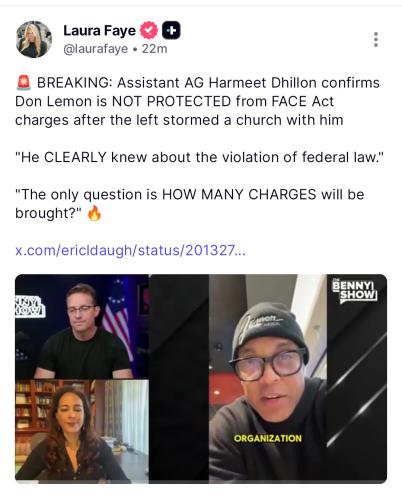Play the embedded Benny Show video
402x500 pixels.
(201, 379)
